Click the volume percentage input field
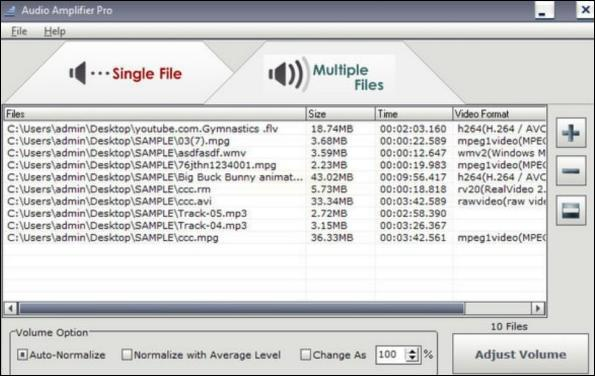595x376 pixels. [391, 355]
